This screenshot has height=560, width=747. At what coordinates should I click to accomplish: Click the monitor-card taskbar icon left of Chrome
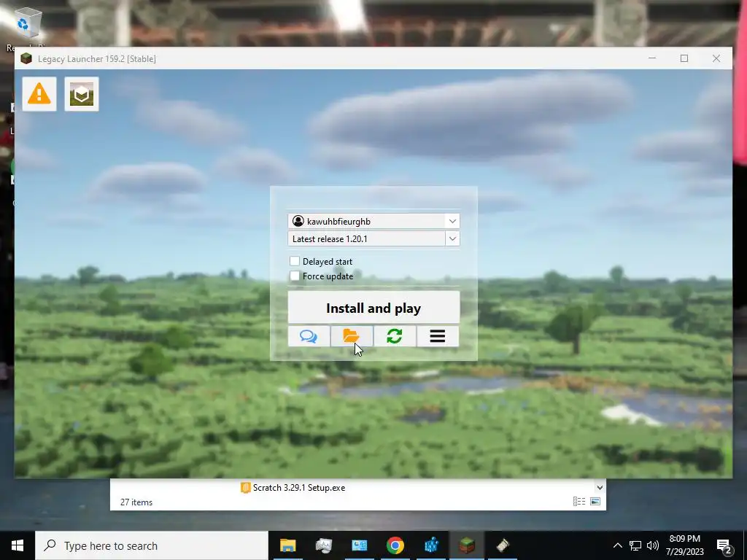[x=359, y=545]
